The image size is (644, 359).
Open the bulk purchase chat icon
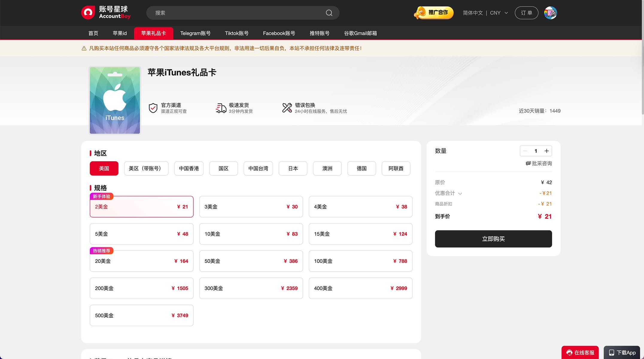coord(528,163)
